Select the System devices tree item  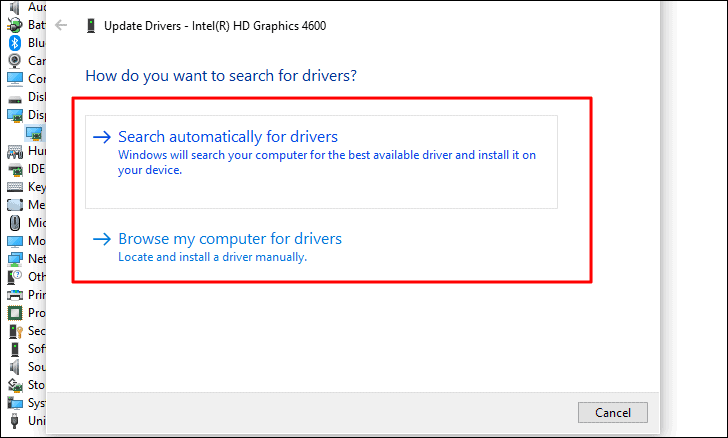[x=36, y=403]
